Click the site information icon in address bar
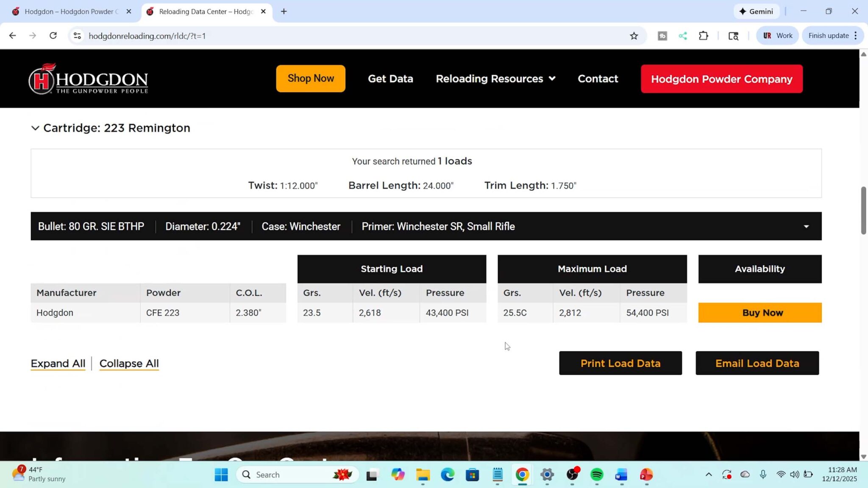Image resolution: width=868 pixels, height=488 pixels. 77,36
